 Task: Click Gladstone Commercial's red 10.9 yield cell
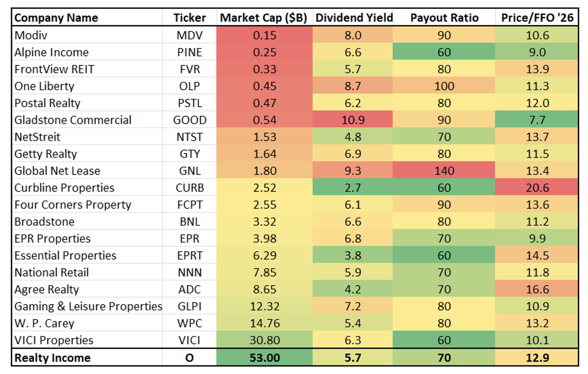(353, 120)
